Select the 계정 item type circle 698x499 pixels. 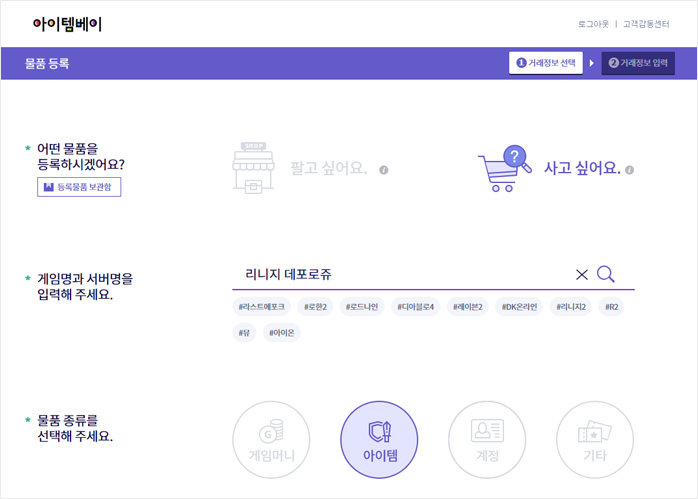pyautogui.click(x=487, y=440)
